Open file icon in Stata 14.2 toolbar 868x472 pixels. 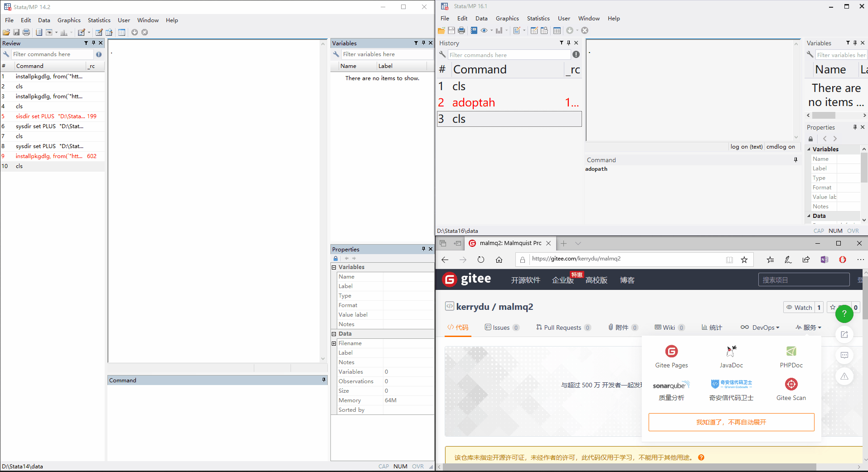(x=6, y=32)
